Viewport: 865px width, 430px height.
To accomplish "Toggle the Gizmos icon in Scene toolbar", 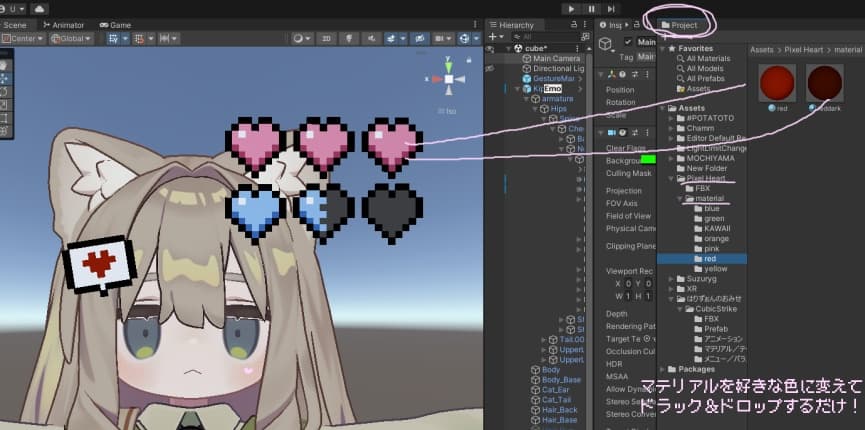I will [x=464, y=39].
